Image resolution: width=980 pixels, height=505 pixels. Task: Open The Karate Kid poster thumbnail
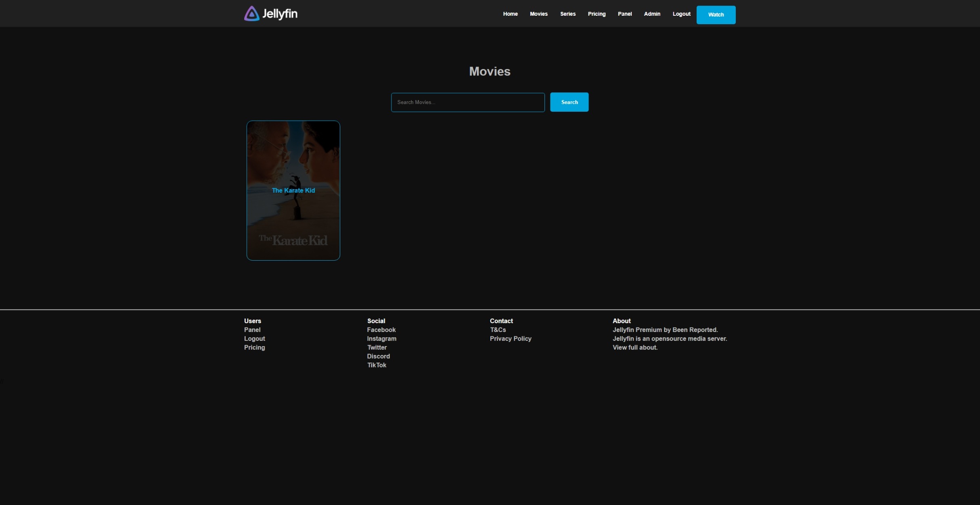[293, 190]
